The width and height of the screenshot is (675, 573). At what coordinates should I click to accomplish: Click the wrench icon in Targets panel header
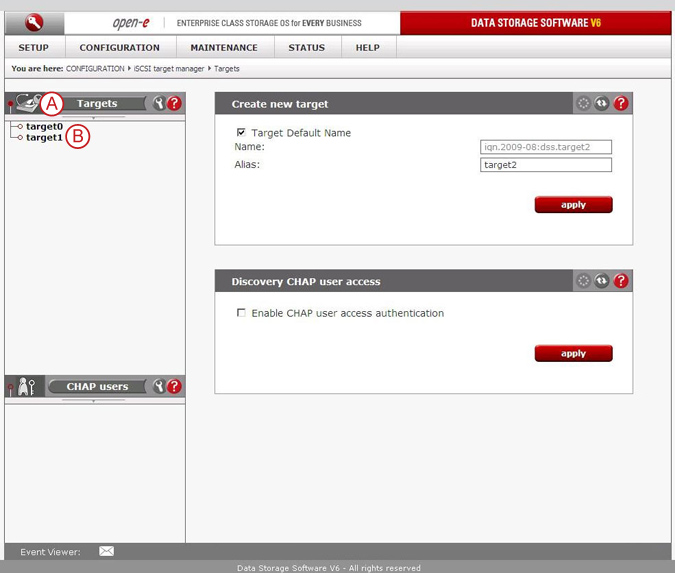(159, 103)
